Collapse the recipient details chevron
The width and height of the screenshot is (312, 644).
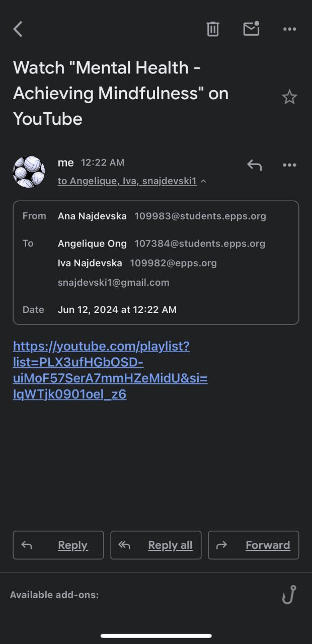point(203,181)
